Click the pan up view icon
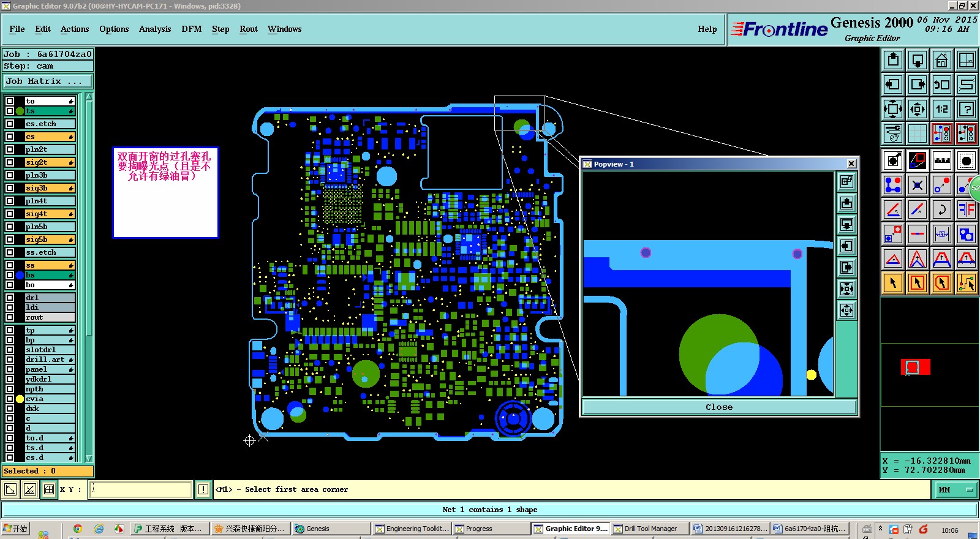The width and height of the screenshot is (980, 539). [893, 60]
